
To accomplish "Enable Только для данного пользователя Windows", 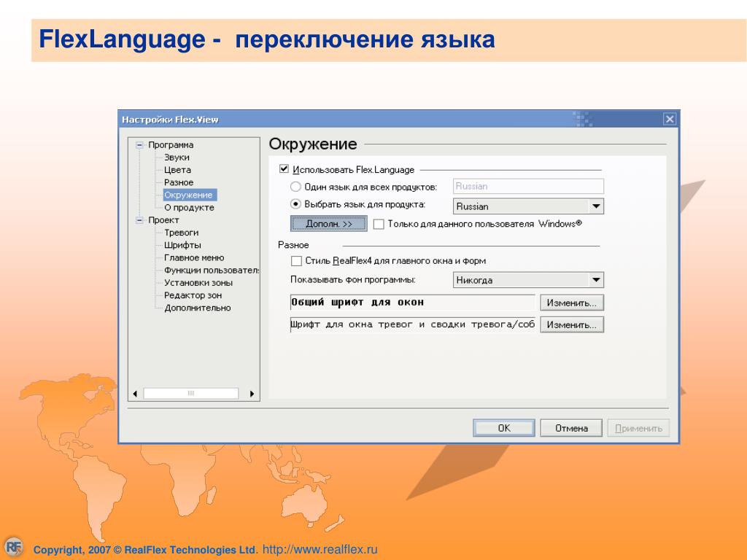I will [379, 224].
